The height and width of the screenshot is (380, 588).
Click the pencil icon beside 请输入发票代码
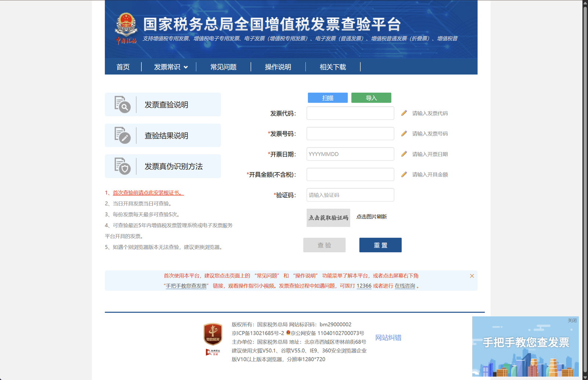[404, 113]
